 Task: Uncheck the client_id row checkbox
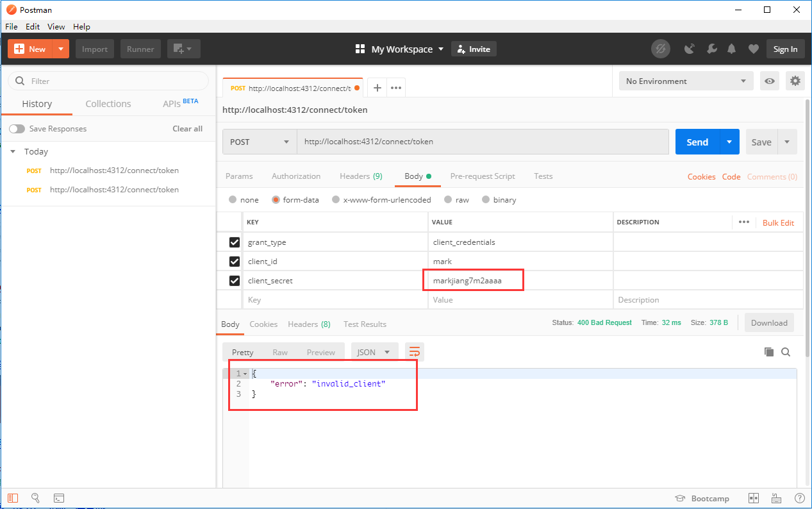pyautogui.click(x=235, y=262)
